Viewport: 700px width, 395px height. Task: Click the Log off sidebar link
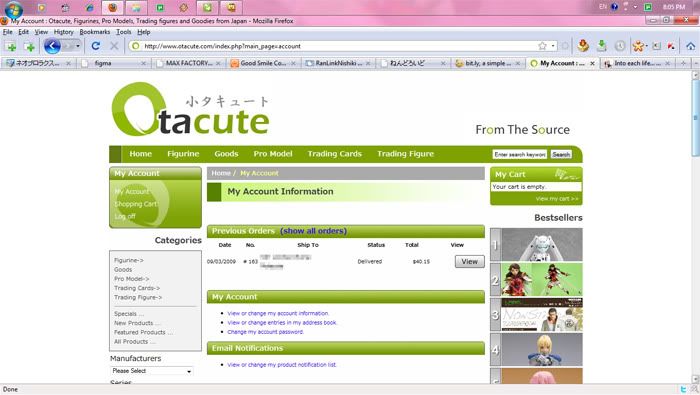click(x=125, y=216)
